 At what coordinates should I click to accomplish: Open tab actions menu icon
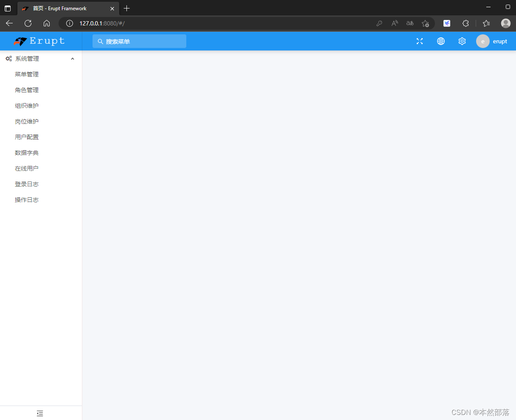pyautogui.click(x=8, y=8)
